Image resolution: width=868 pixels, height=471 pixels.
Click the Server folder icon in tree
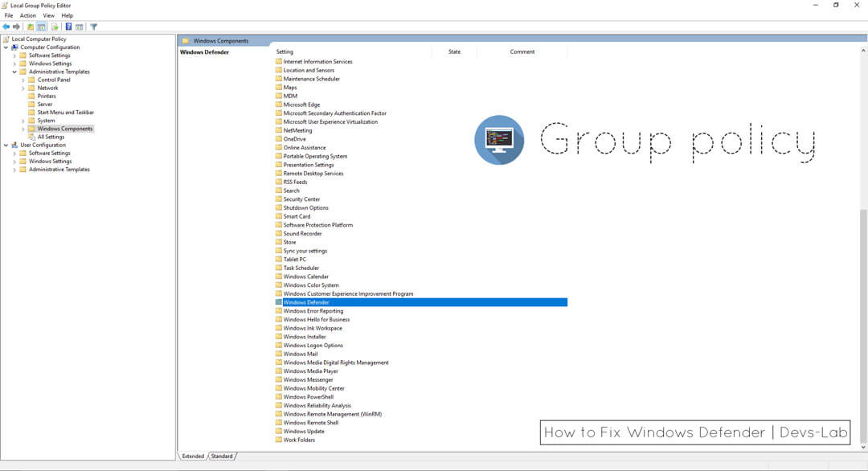[31, 104]
